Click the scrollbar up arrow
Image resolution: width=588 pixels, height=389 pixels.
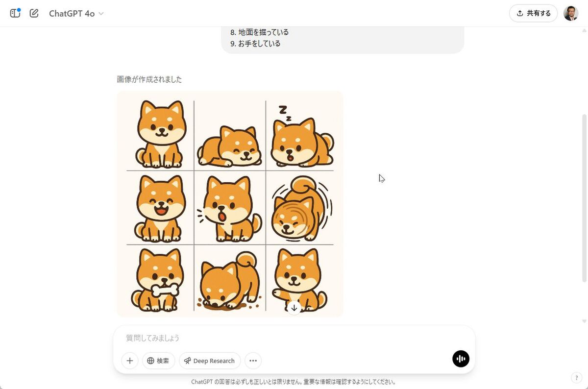(x=584, y=31)
